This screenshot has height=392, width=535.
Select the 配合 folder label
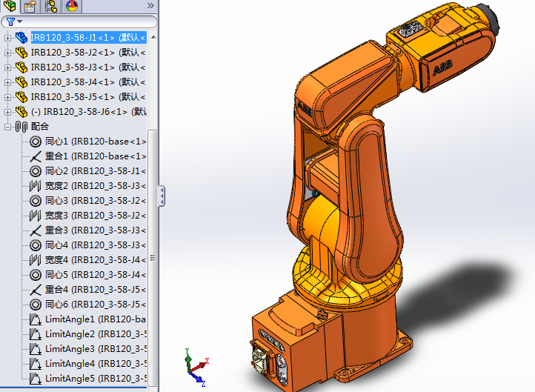click(40, 127)
